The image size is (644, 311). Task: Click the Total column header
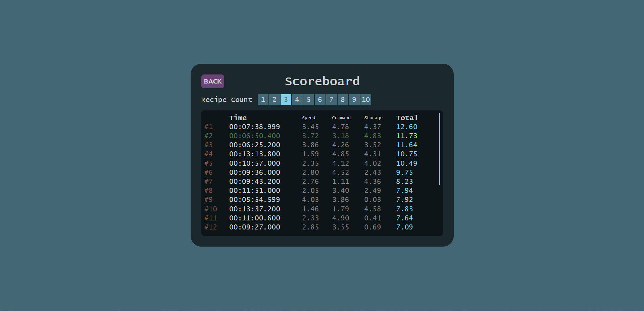click(407, 118)
